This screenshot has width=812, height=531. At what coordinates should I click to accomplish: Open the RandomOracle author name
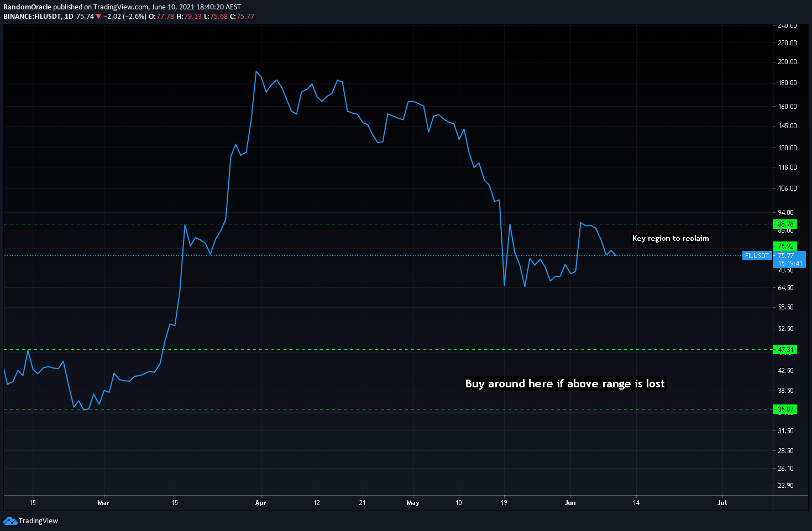(27, 7)
